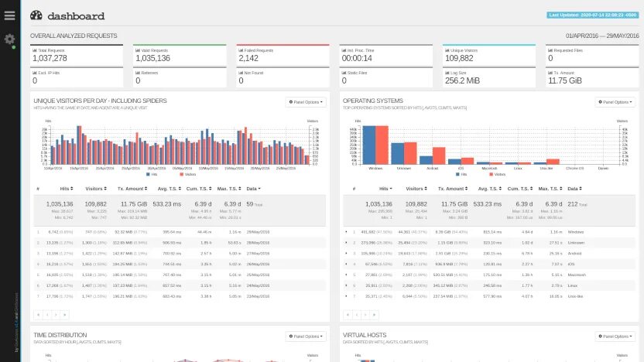644x362 pixels.
Task: Click the Time Distribution panel title
Action: pos(60,335)
